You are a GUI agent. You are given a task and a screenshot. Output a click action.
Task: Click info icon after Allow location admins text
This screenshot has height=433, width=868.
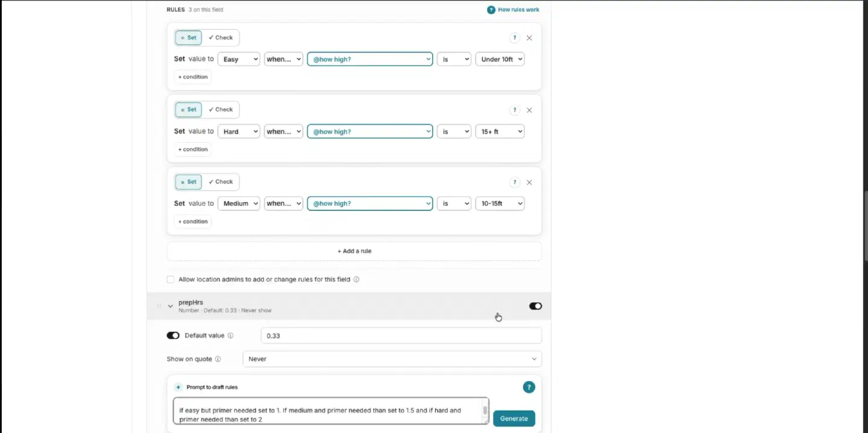[356, 279]
